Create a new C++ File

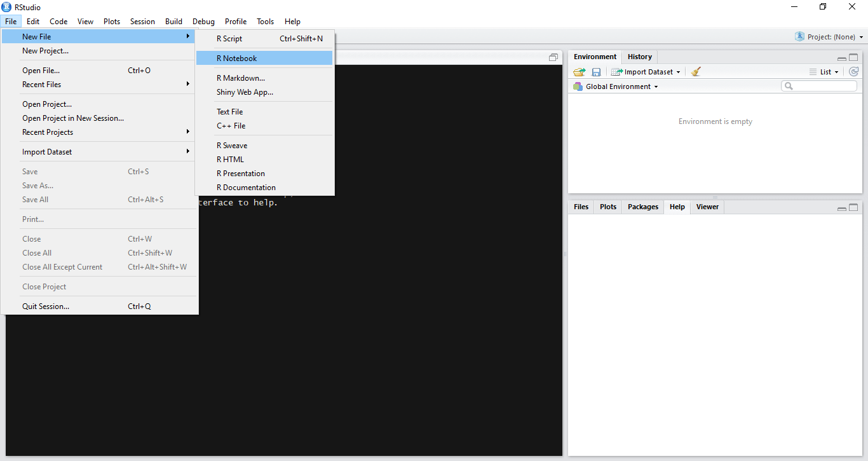264,126
